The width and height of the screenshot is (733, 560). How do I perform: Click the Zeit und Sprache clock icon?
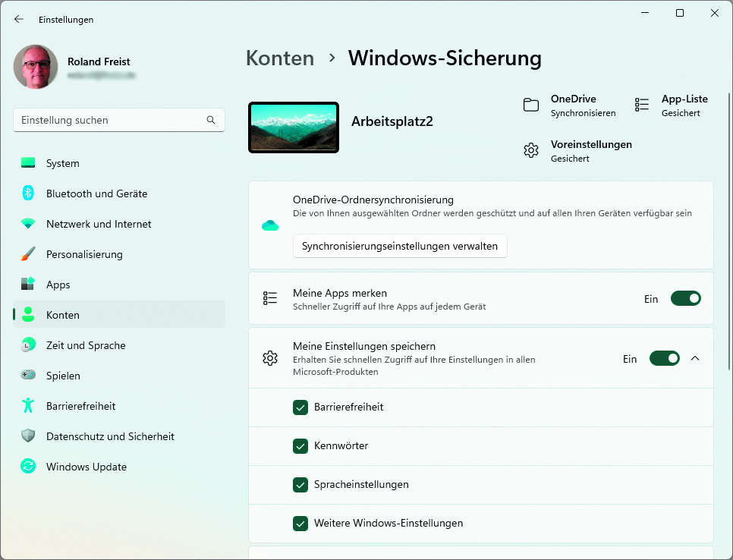(28, 344)
